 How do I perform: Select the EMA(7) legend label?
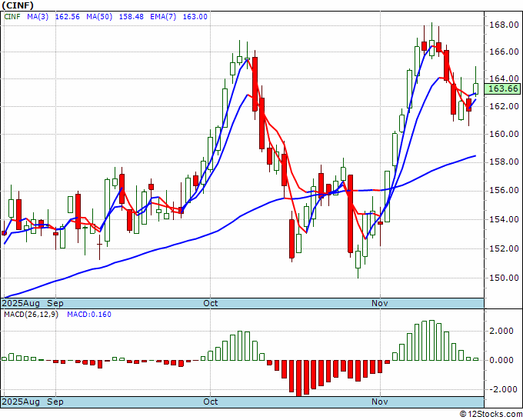[163, 17]
